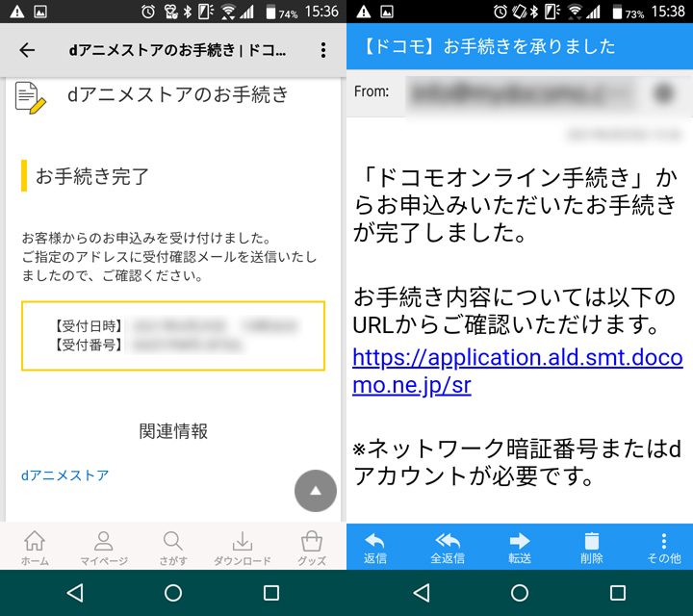Tap the picture notification icon in left status bar
The width and height of the screenshot is (693, 616).
pyautogui.click(x=40, y=12)
